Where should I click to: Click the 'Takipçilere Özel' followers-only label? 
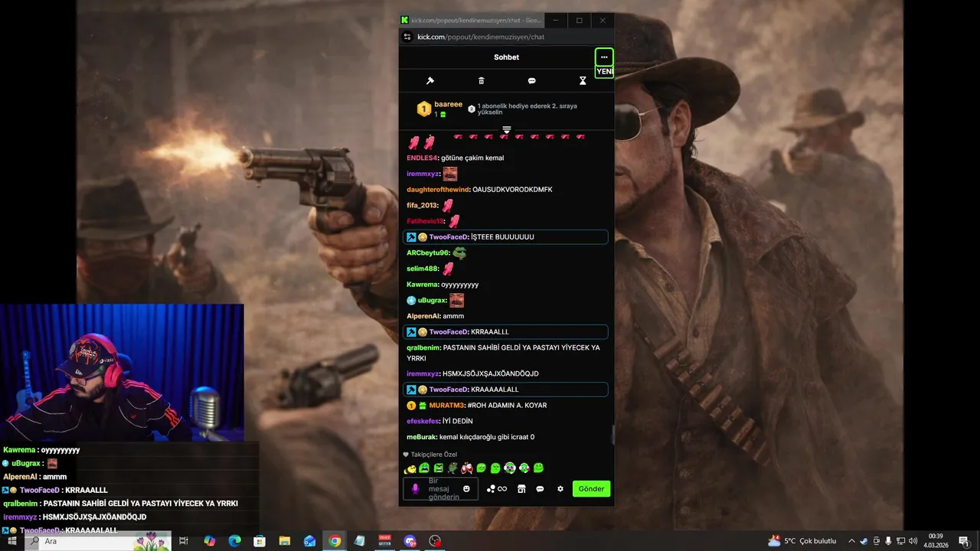coord(430,455)
